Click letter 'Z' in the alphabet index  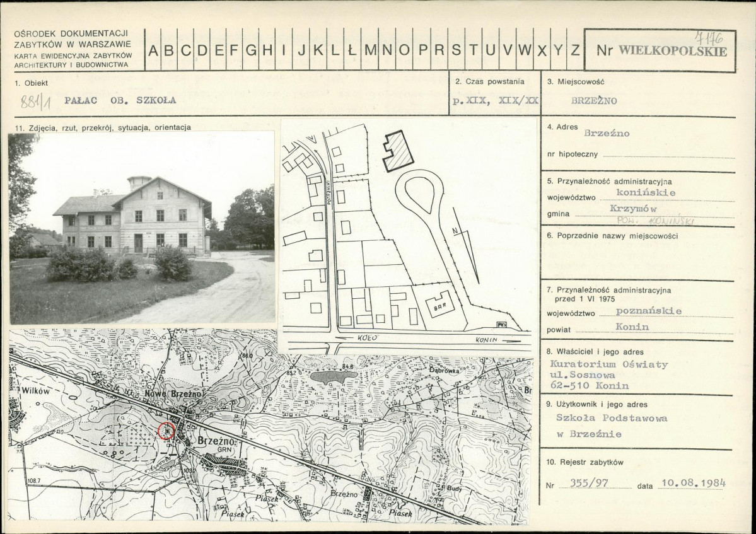pos(574,50)
